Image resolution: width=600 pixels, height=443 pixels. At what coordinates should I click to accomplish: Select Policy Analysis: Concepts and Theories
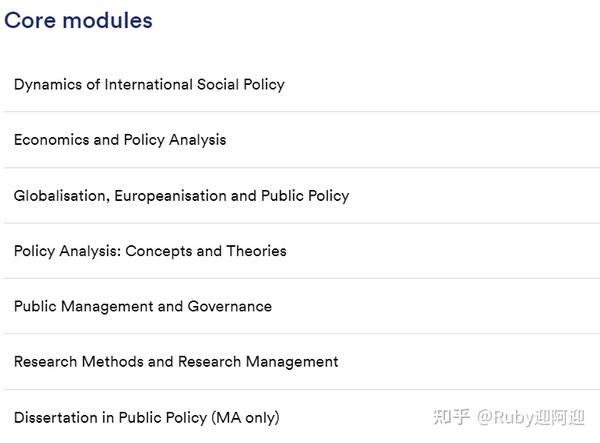[x=302, y=251]
